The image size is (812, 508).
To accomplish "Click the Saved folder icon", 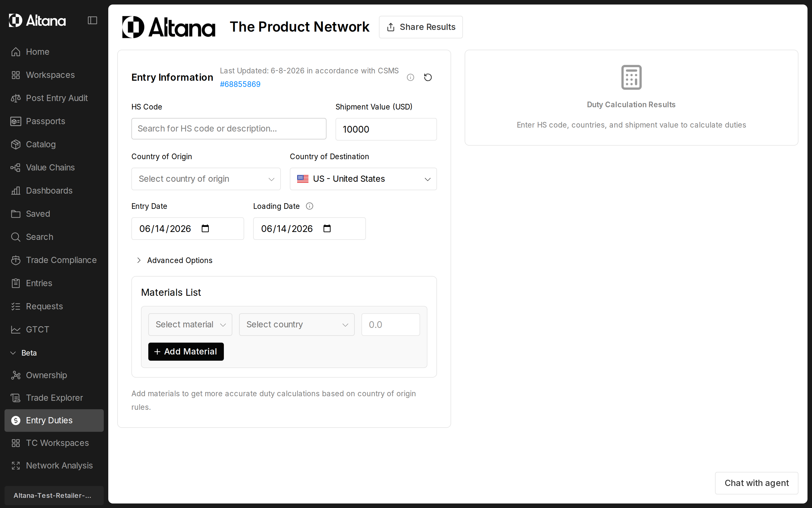I will [x=16, y=214].
